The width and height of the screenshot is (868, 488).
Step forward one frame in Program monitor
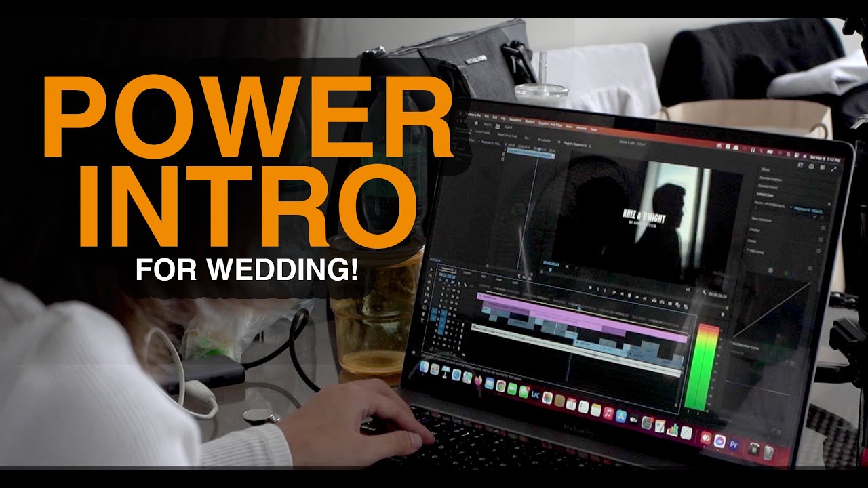point(637,297)
